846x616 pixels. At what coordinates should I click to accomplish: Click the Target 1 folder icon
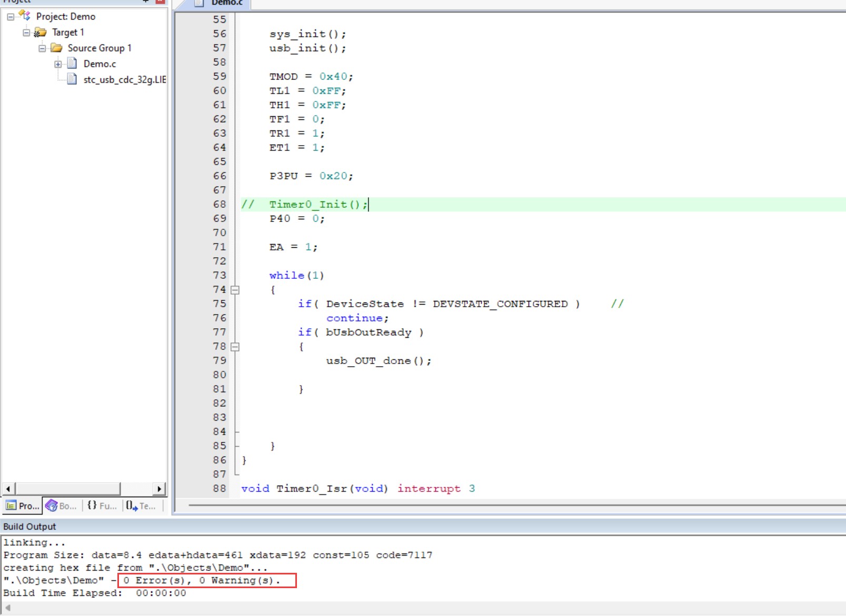pos(40,33)
